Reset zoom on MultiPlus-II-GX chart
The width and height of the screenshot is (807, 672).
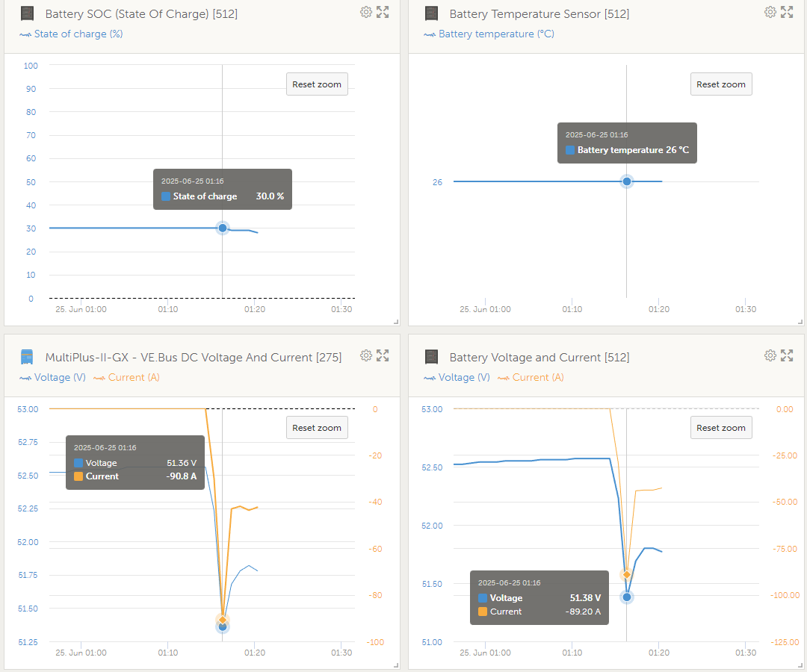317,428
